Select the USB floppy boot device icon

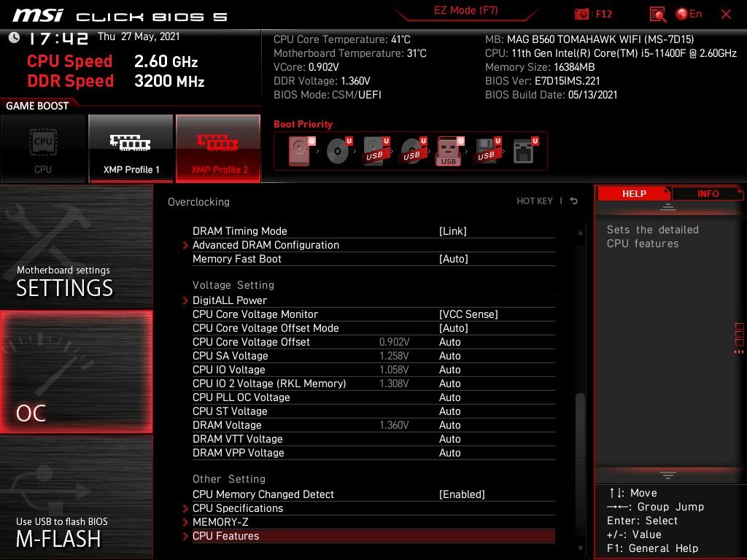click(487, 151)
